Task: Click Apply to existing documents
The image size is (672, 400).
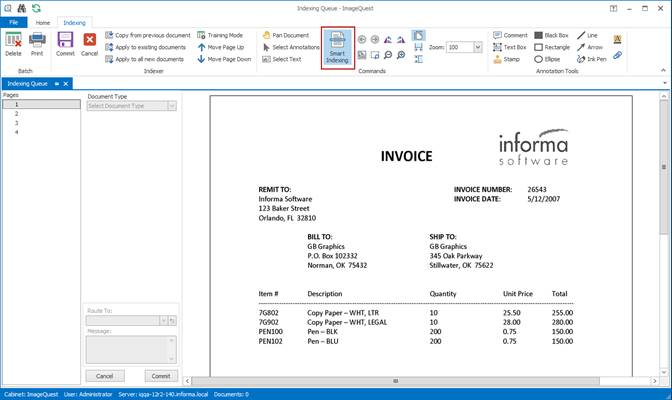Action: coord(146,47)
